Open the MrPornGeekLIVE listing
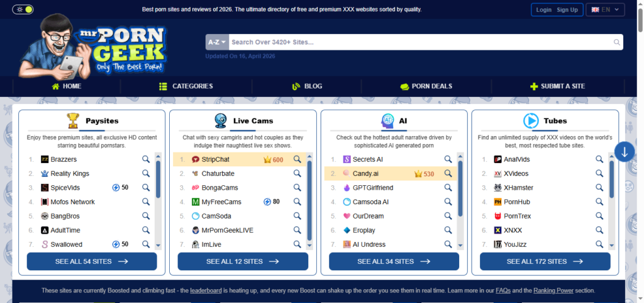 pyautogui.click(x=227, y=230)
